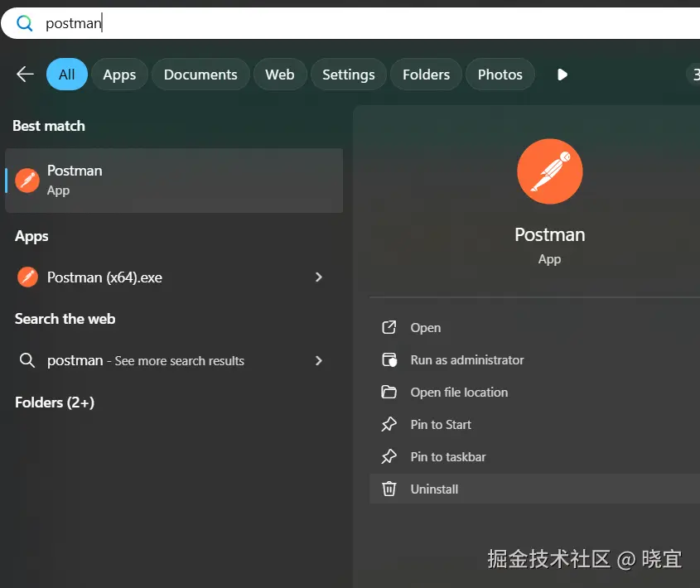Viewport: 700px width, 588px height.
Task: Click the Pin to Start pin icon
Action: (x=389, y=424)
